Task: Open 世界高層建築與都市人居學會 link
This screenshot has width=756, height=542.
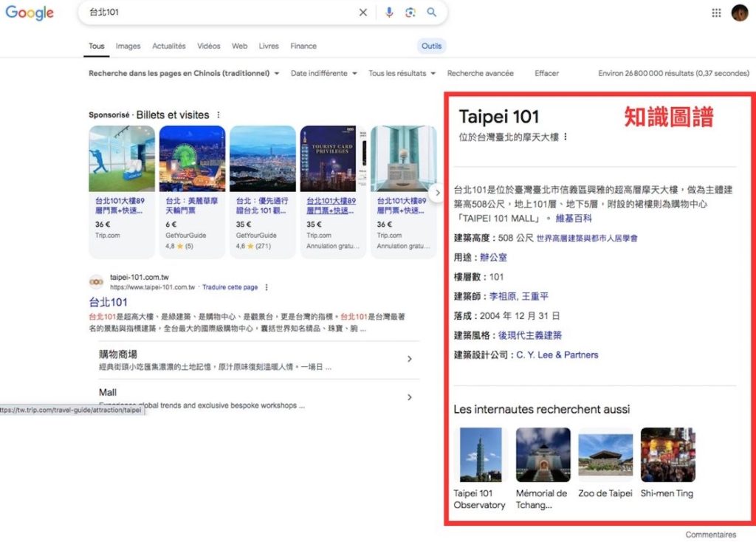Action: tap(587, 239)
